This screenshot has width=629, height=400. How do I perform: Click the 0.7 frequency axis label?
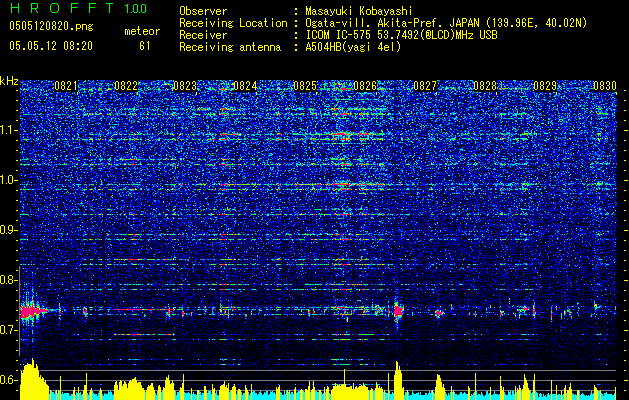point(8,330)
